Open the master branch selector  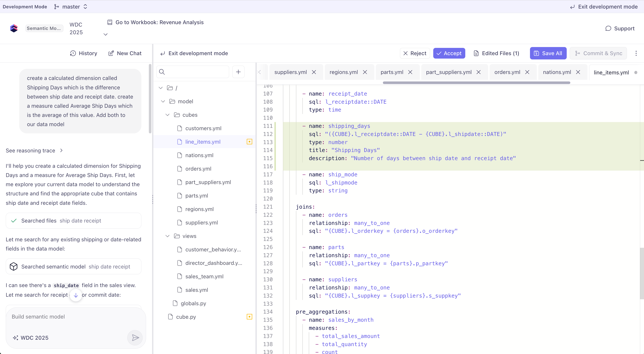tap(71, 6)
